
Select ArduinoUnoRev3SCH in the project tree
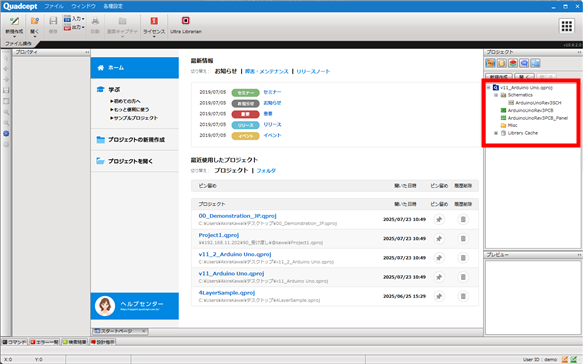point(538,103)
